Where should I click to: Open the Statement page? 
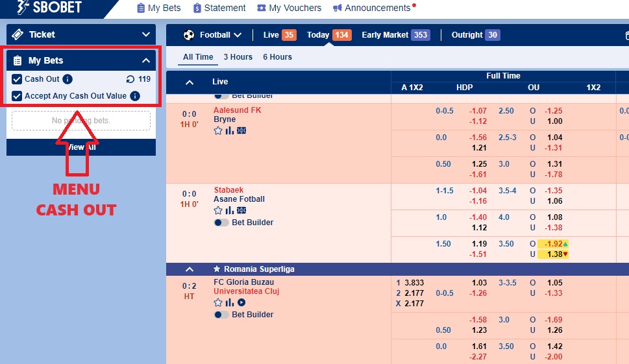[219, 8]
